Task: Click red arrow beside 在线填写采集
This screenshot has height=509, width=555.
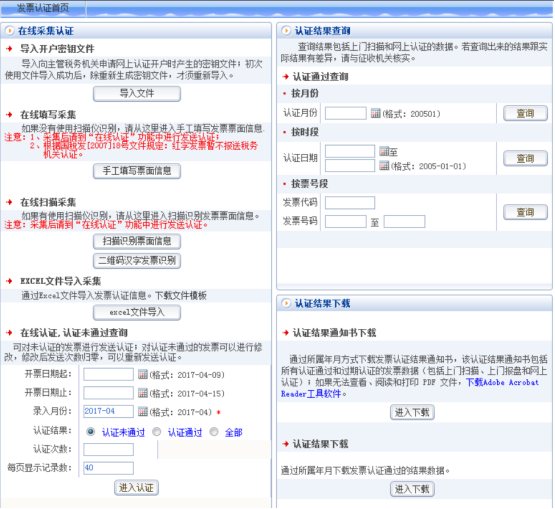Action: click(x=9, y=115)
